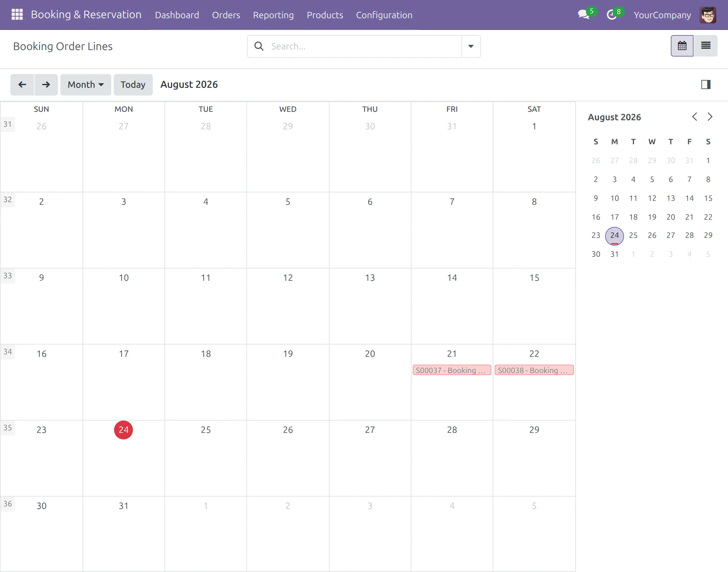This screenshot has width=728, height=572.
Task: Click the search magnifier icon
Action: pyautogui.click(x=259, y=46)
